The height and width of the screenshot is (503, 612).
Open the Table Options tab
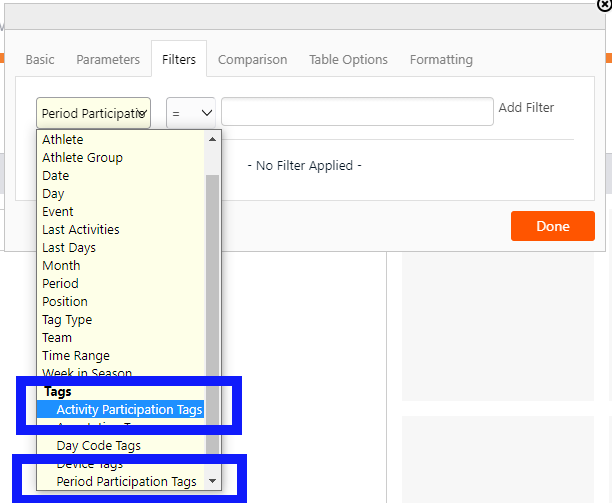click(x=349, y=59)
